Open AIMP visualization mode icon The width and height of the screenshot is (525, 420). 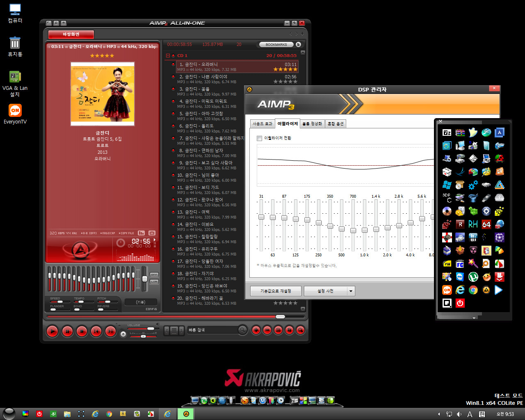pos(142,233)
